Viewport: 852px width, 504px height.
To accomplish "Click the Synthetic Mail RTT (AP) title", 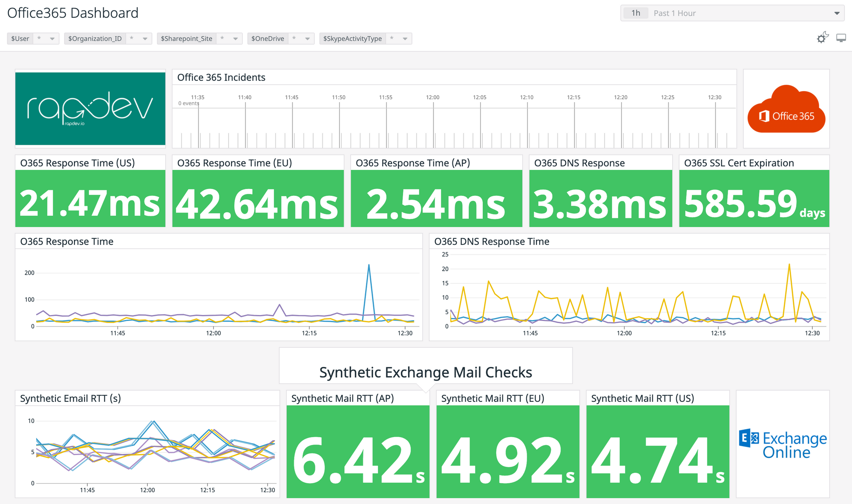I will (343, 398).
